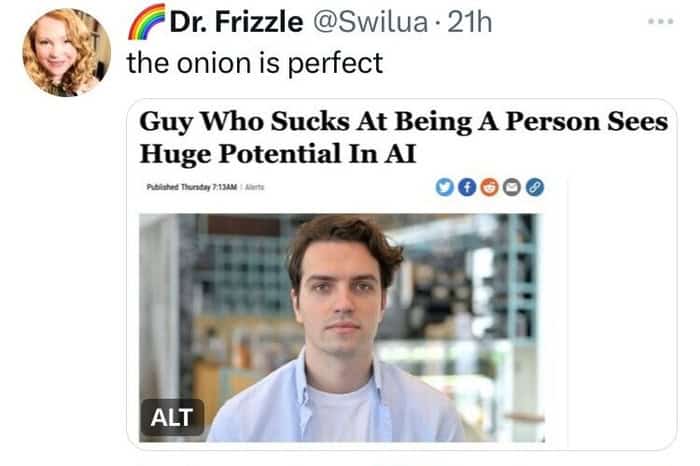Open Dr. Frizzle's profile avatar photo
Image resolution: width=700 pixels, height=466 pixels.
pos(67,52)
